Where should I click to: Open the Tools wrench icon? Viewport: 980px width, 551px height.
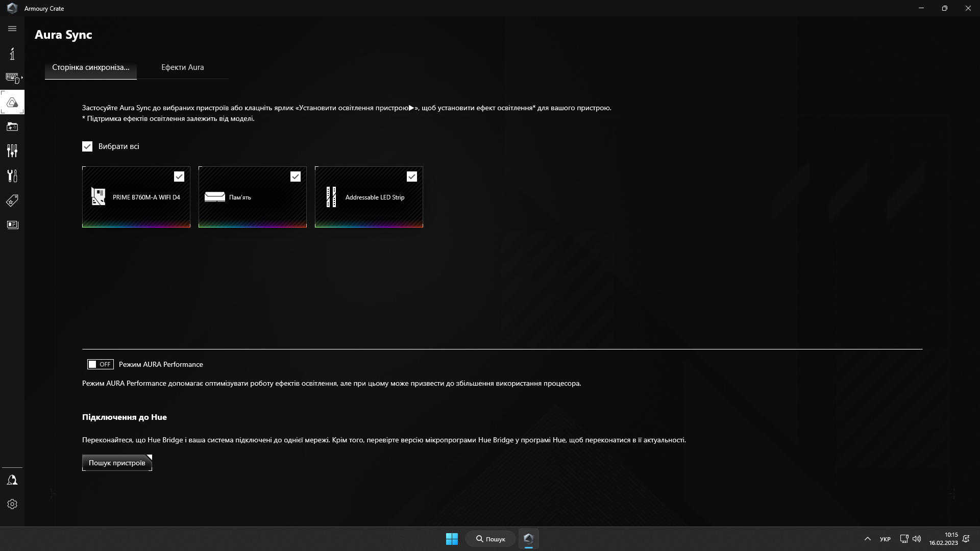tap(12, 176)
